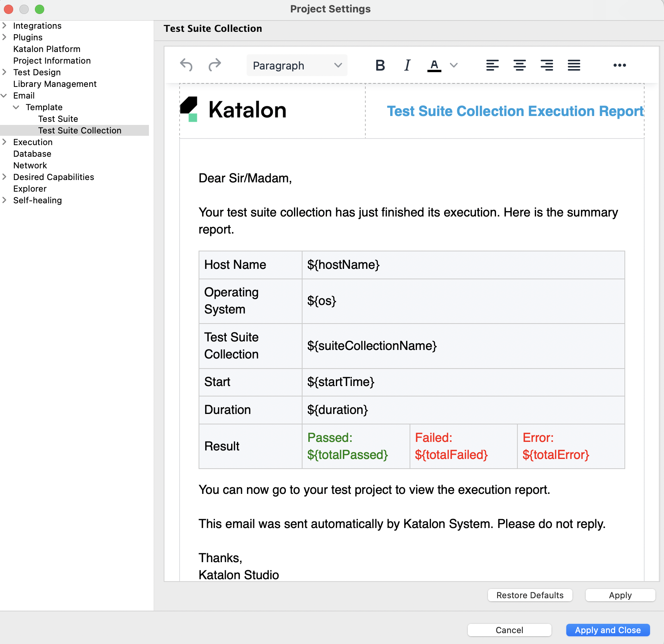Click Restore Defaults button
The width and height of the screenshot is (664, 644).
(530, 595)
